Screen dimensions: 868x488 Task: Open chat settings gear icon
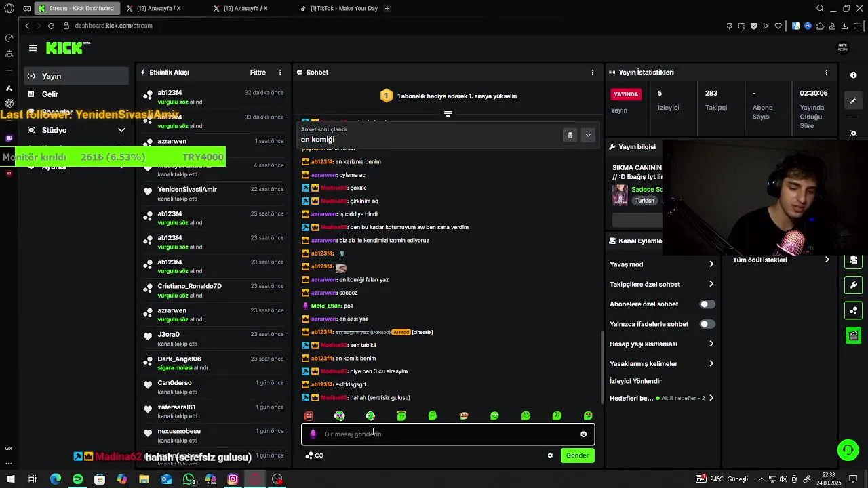pyautogui.click(x=550, y=455)
